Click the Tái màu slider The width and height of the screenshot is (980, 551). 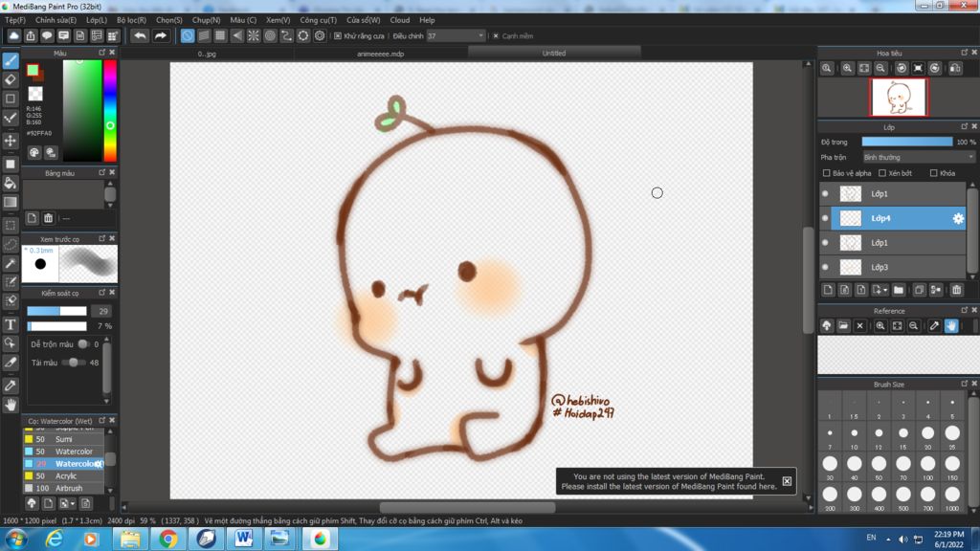(x=74, y=363)
